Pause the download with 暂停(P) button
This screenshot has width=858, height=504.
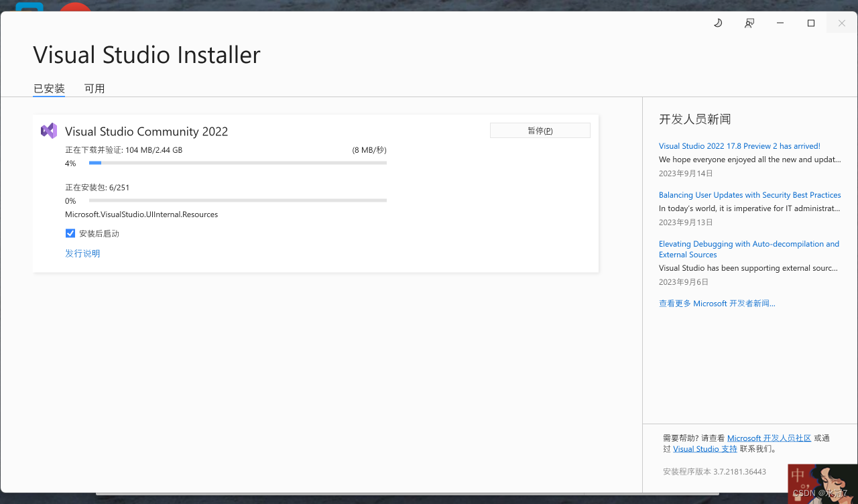(540, 129)
